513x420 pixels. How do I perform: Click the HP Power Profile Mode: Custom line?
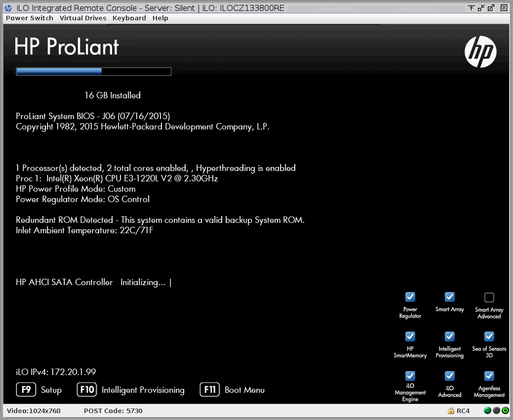[x=76, y=189]
